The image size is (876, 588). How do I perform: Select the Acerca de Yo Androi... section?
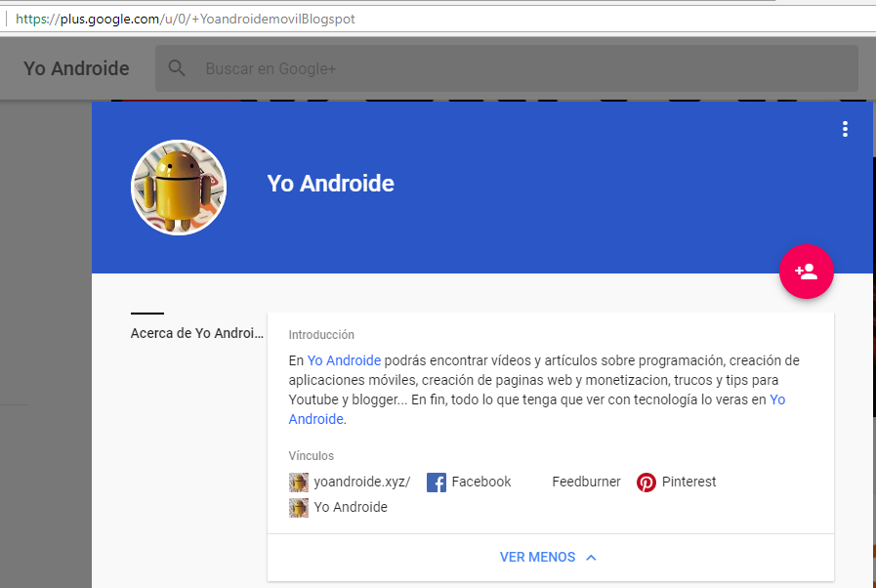196,333
